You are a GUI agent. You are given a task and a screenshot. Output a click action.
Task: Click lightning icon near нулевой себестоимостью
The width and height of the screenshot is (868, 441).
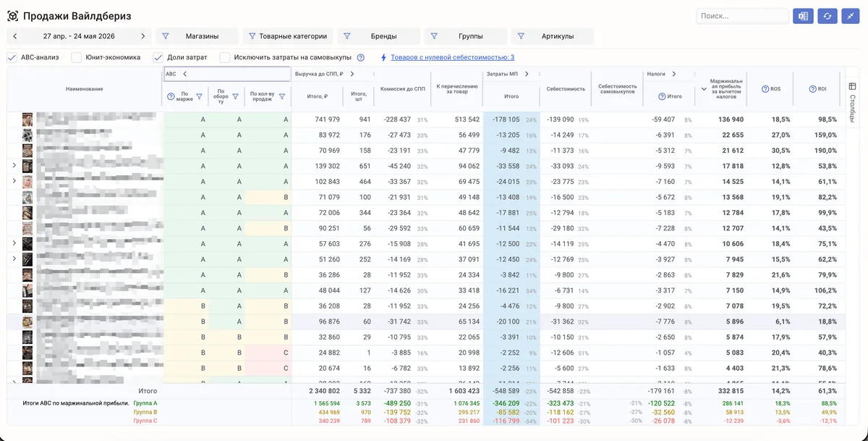[x=383, y=57]
